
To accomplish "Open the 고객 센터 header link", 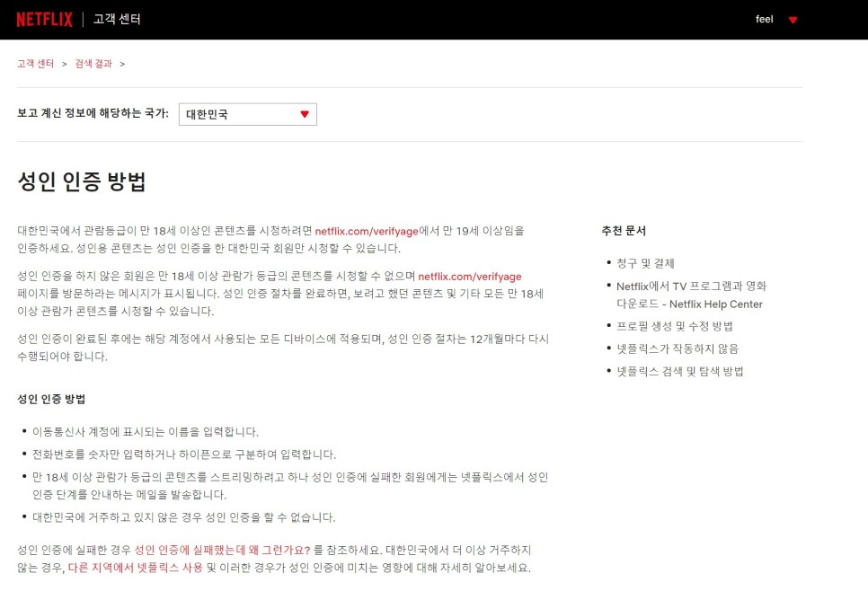I will (117, 20).
